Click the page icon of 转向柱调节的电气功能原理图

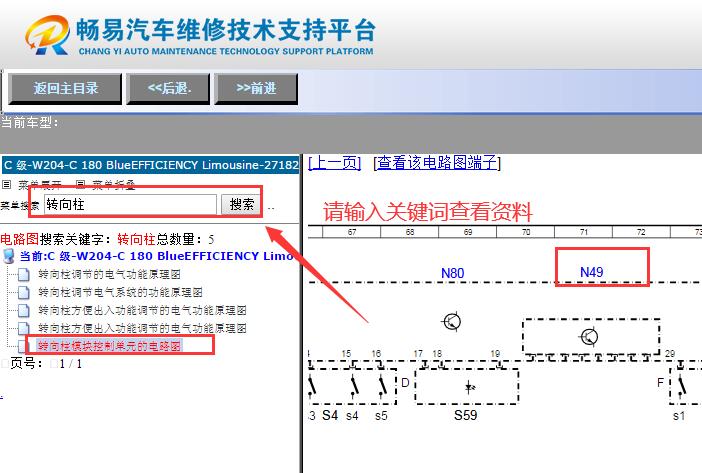(24, 274)
